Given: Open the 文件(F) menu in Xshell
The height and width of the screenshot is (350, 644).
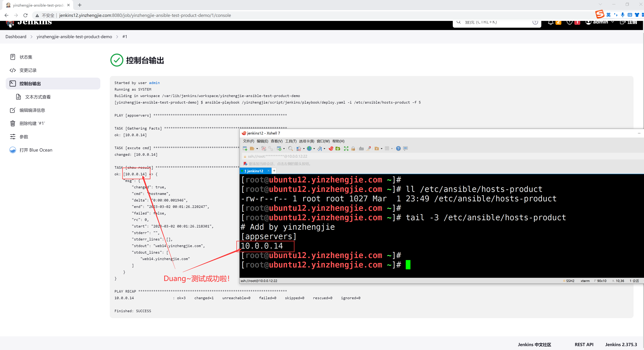Looking at the screenshot, I should (248, 141).
